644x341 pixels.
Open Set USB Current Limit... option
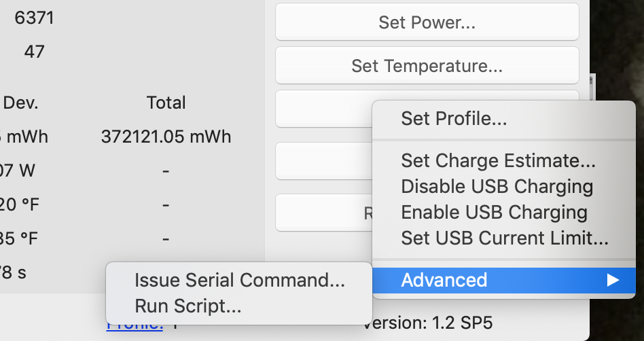[x=504, y=238]
